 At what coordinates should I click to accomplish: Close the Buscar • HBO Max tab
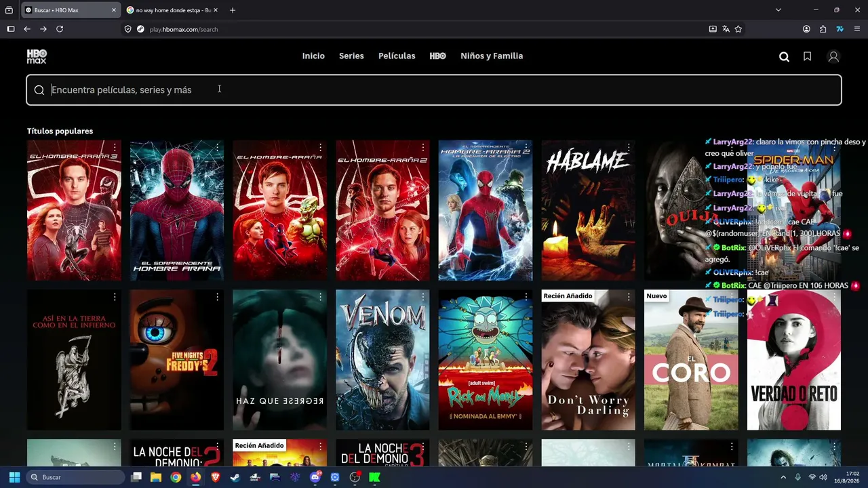[x=113, y=10]
